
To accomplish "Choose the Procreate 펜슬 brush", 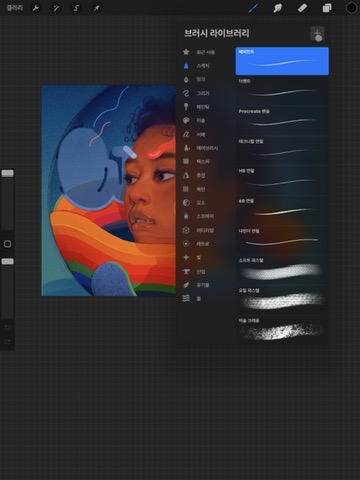I will [x=282, y=121].
